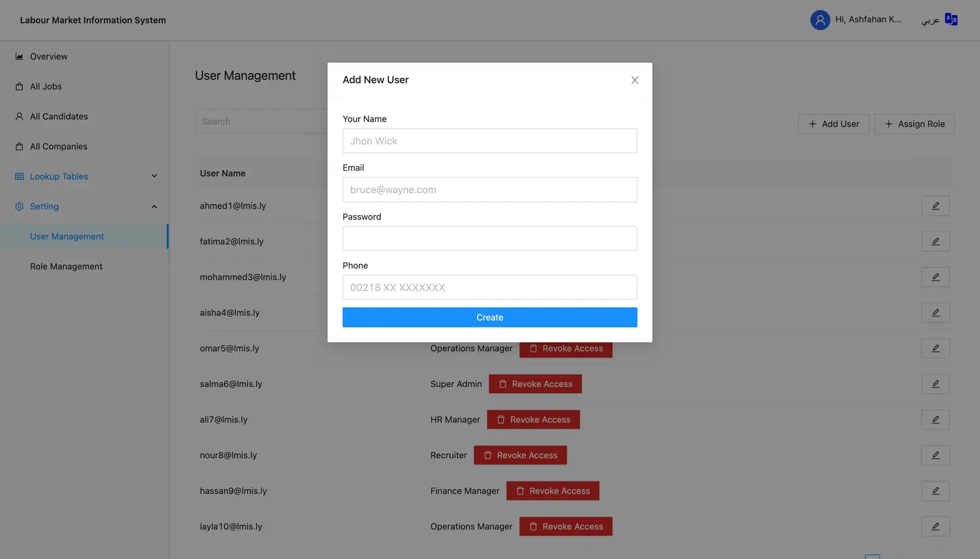Screen dimensions: 980x559
Task: Click the Setting gear icon
Action: (20, 207)
